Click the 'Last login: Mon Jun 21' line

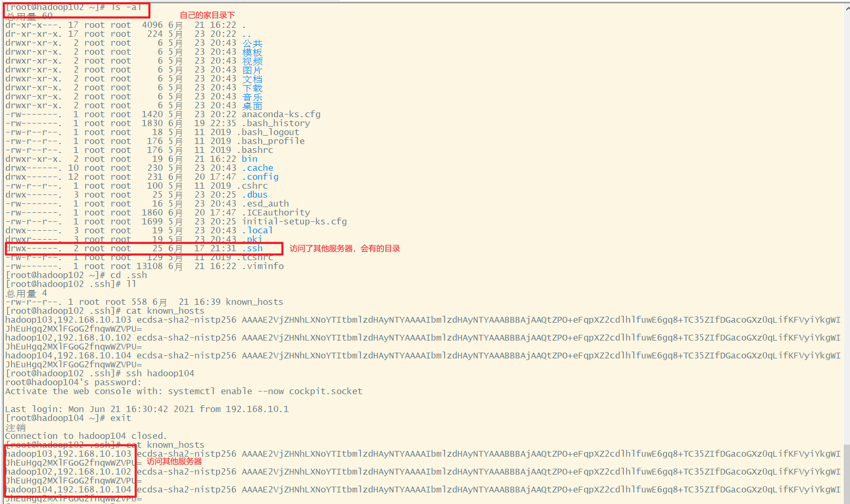coord(147,409)
